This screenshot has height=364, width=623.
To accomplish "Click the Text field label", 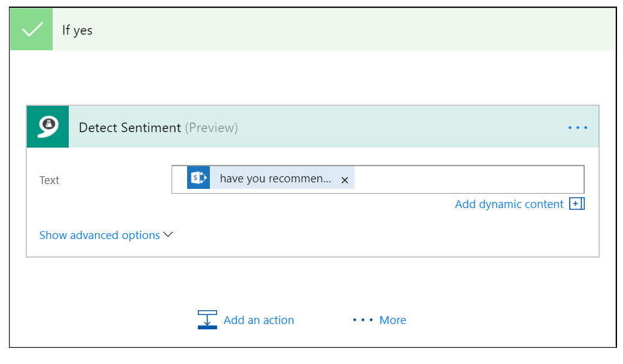I will point(50,181).
